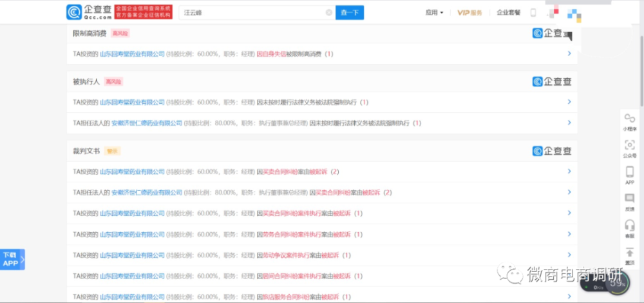644x303 pixels.
Task: Expand 裁判文书 安徽济世仁德药业 row chevron
Action: click(x=569, y=192)
